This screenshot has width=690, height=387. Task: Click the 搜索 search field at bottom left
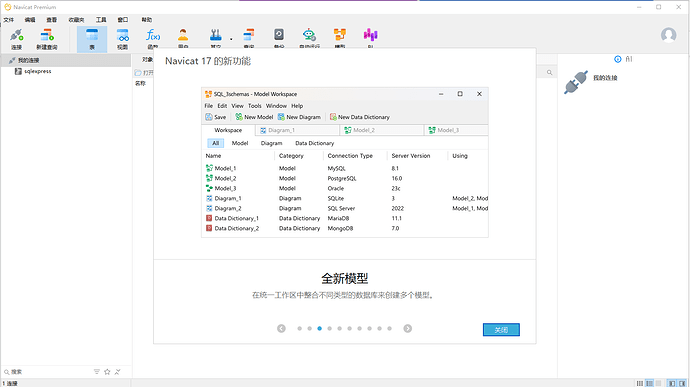[x=48, y=372]
